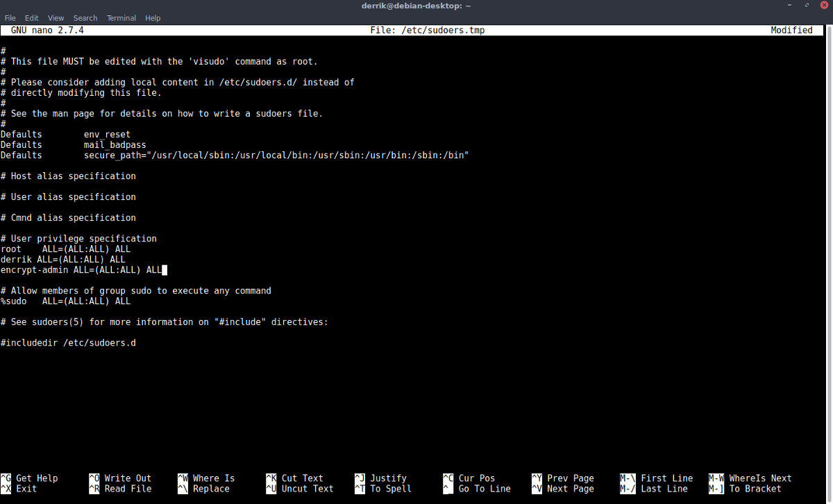Click the visudo warning comment line

(159, 62)
